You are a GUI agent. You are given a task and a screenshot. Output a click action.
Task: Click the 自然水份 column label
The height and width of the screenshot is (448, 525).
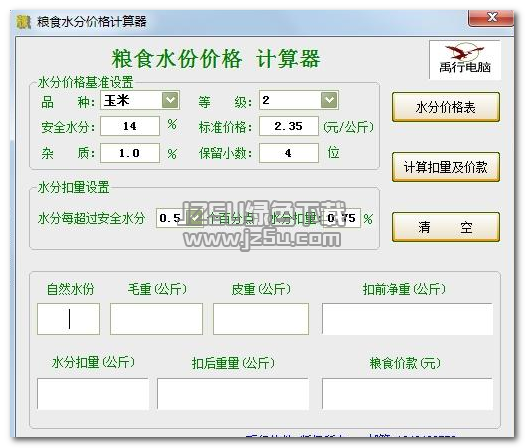coord(70,289)
